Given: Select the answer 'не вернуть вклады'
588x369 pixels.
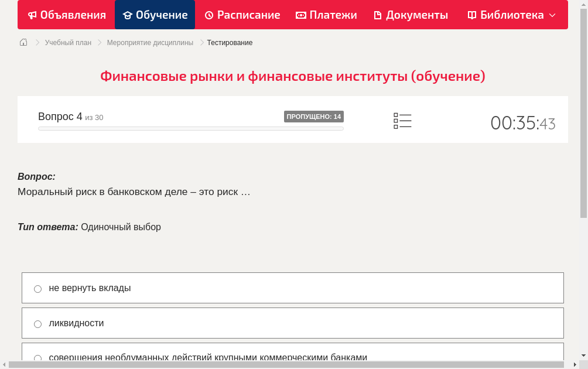Looking at the screenshot, I should pyautogui.click(x=38, y=289).
